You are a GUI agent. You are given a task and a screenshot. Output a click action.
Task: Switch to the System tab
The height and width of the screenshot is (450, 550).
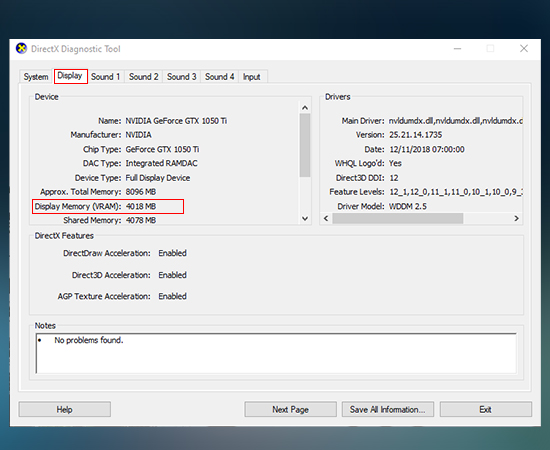[36, 77]
